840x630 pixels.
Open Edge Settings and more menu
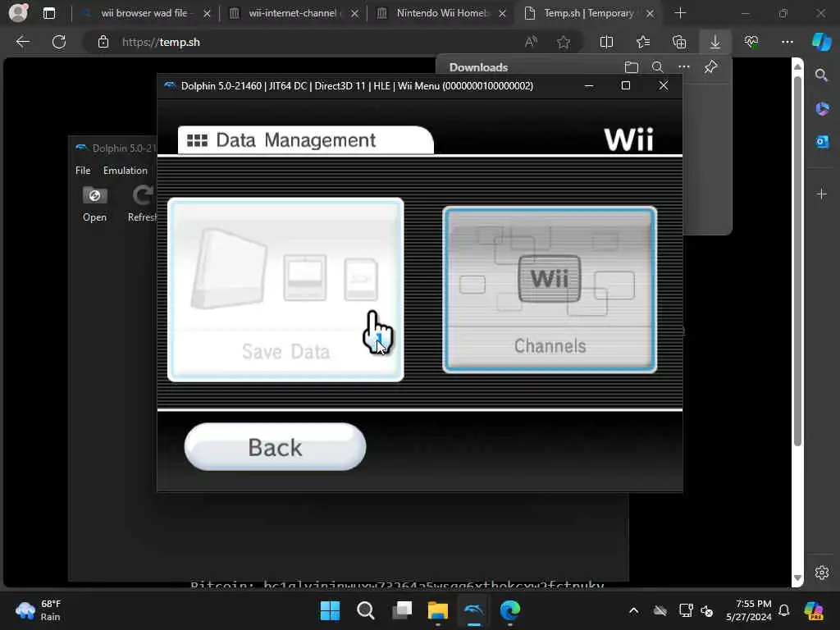pos(787,42)
